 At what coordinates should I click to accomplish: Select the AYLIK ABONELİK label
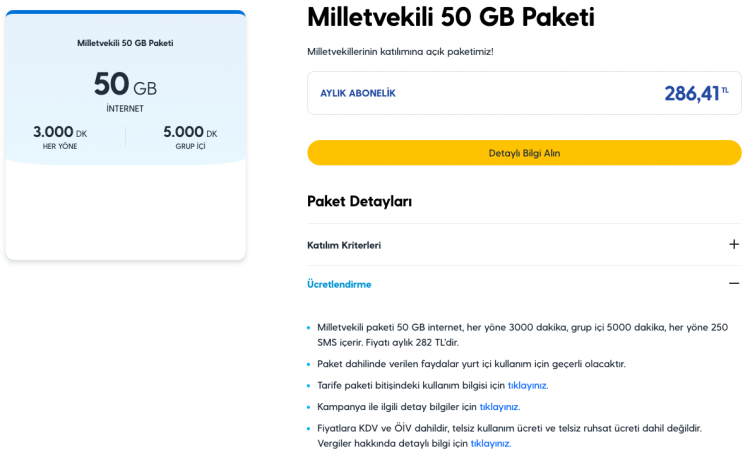point(358,93)
